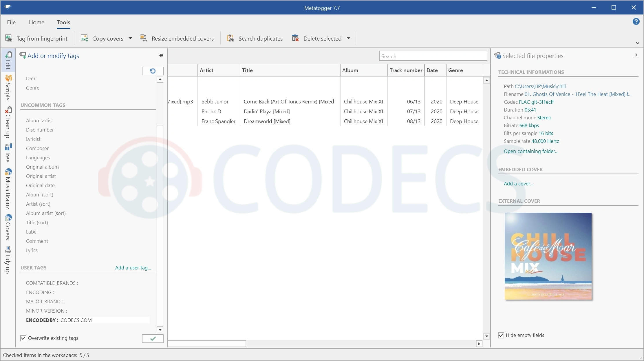Open the MusicBrainz sidebar panel

pos(8,189)
